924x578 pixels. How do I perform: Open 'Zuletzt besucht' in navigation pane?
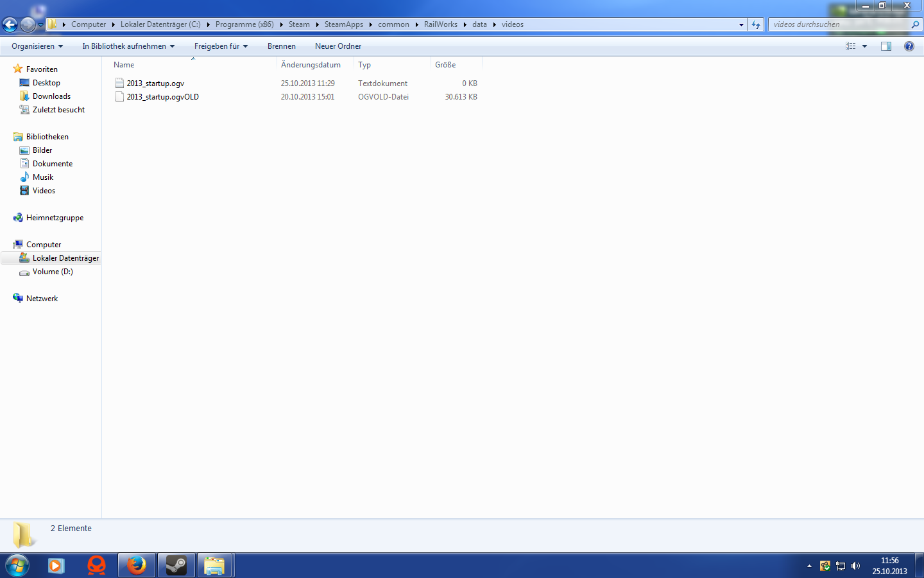(58, 110)
